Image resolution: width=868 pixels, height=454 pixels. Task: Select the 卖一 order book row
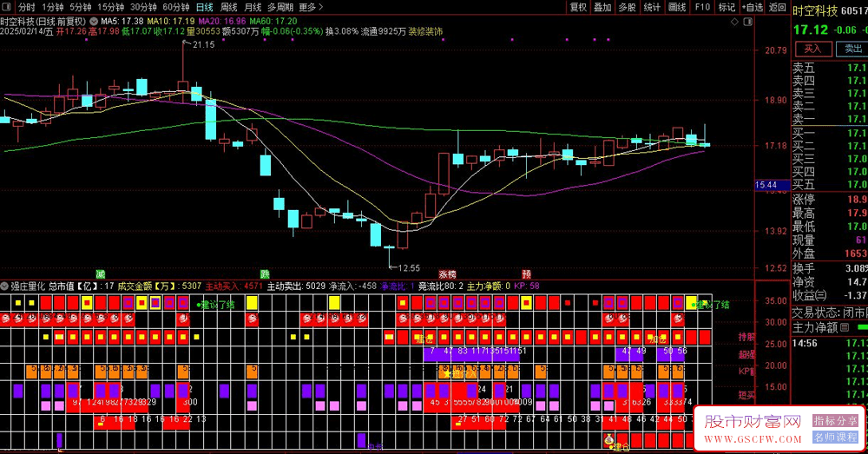[830, 118]
